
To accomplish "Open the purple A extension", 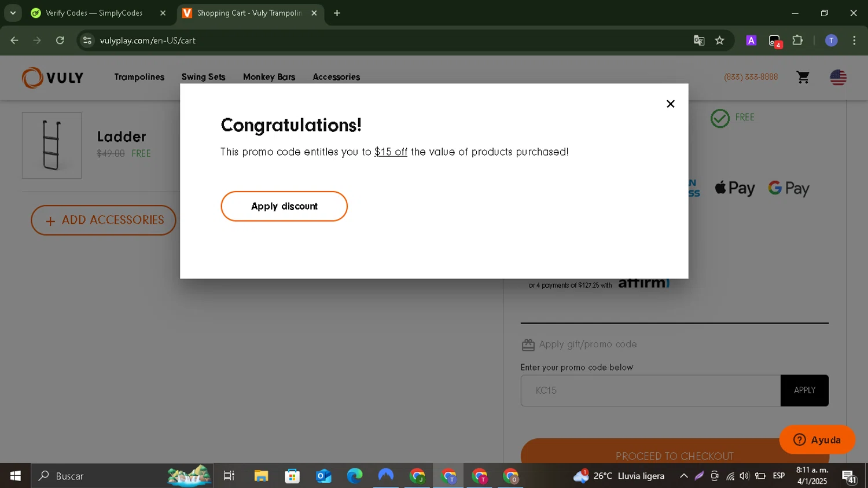I will 751,41.
